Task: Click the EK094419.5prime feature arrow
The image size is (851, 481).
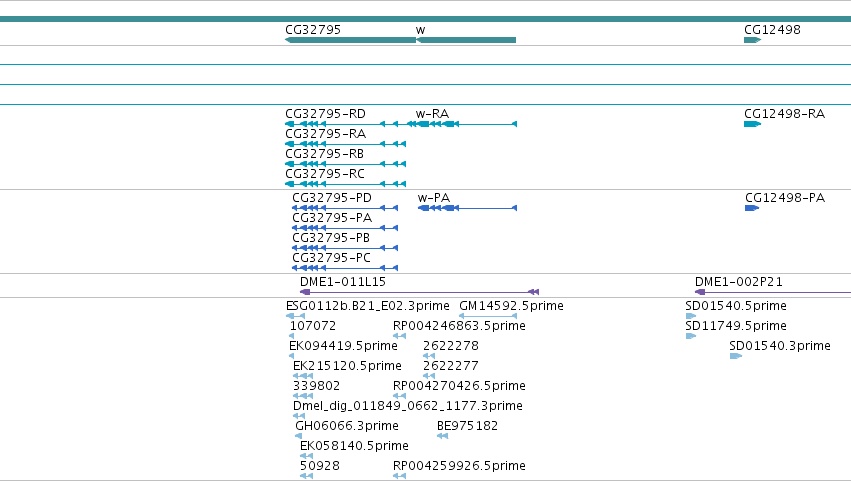Action: (x=292, y=356)
